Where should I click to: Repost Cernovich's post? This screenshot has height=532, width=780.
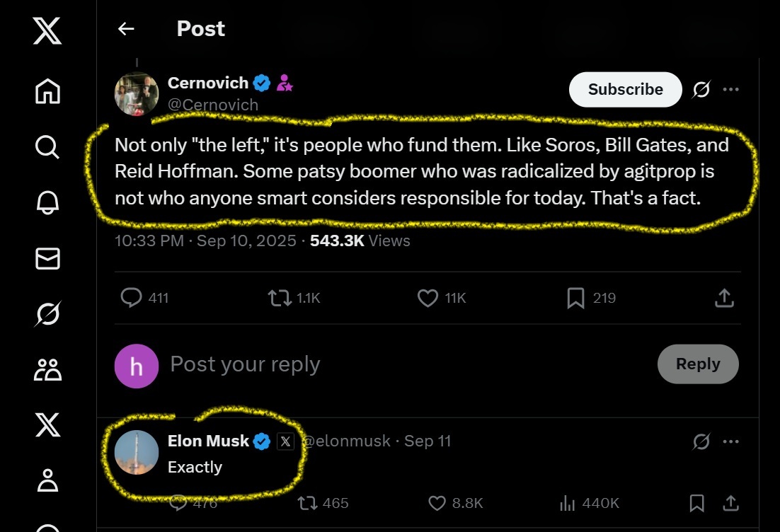[x=280, y=299]
